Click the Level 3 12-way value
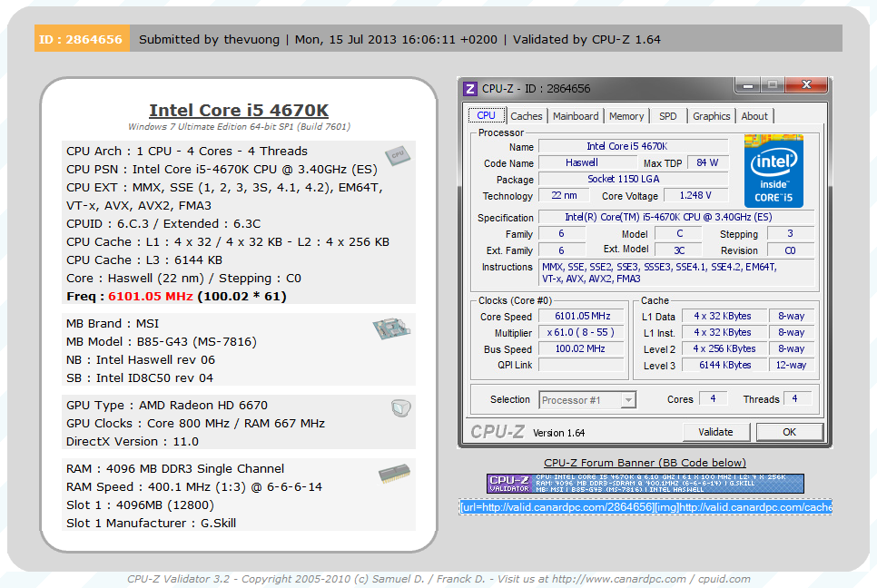This screenshot has height=588, width=877. 791,365
